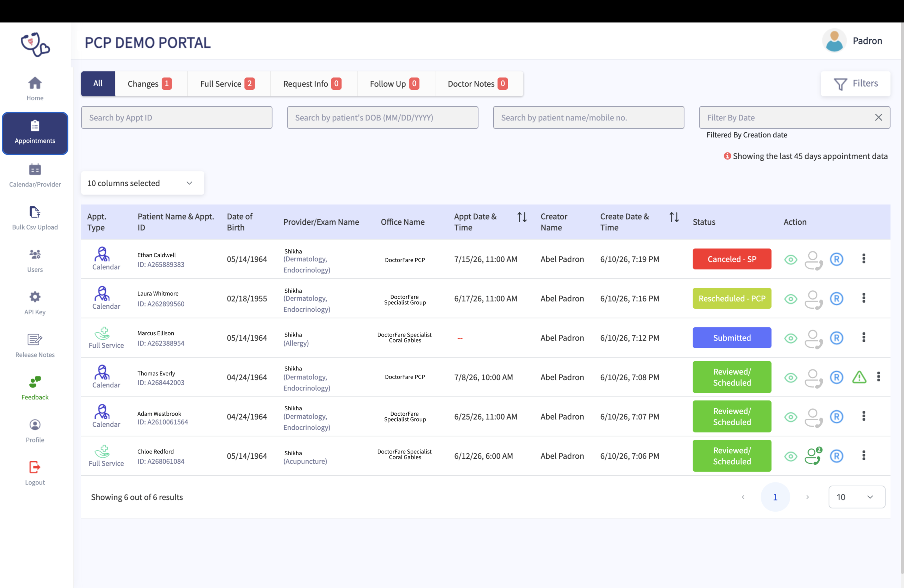Screen dimensions: 904x588
Task: Click the R icon for Chloe Redford
Action: (x=837, y=456)
